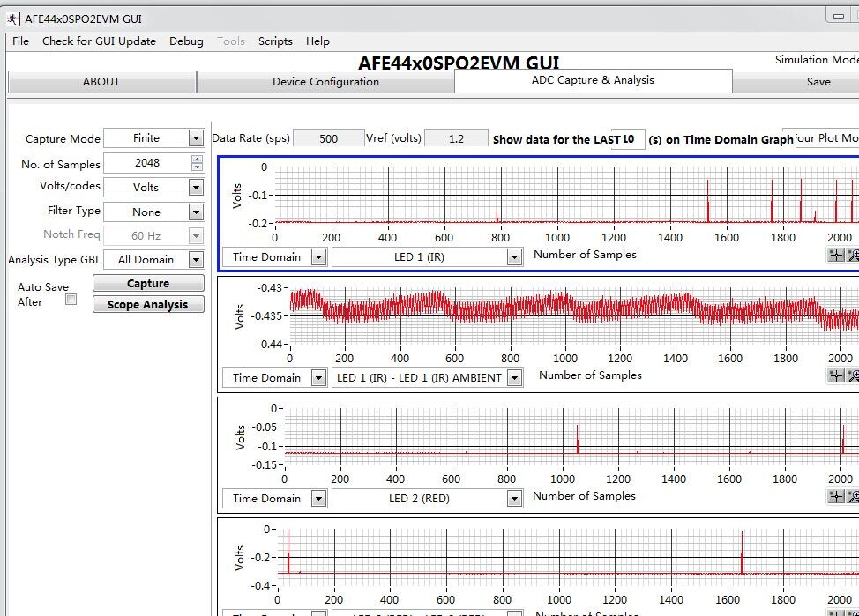
Task: Open the Capture Mode dropdown
Action: pos(196,138)
